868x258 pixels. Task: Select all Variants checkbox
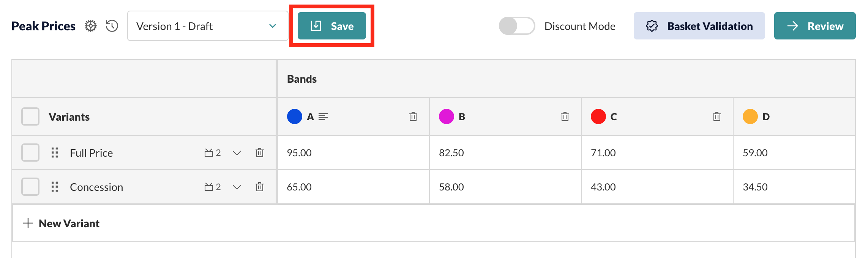click(30, 116)
